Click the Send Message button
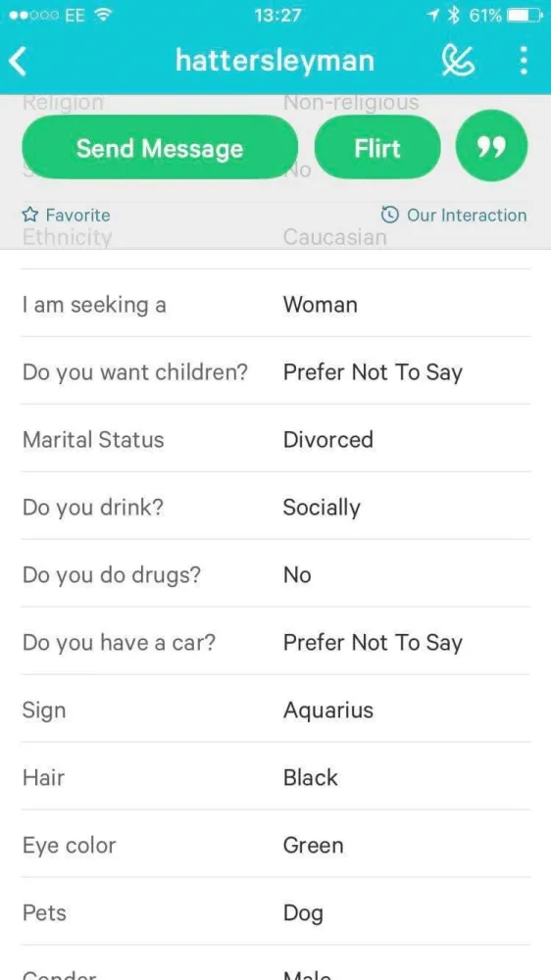Image resolution: width=551 pixels, height=980 pixels. point(160,148)
